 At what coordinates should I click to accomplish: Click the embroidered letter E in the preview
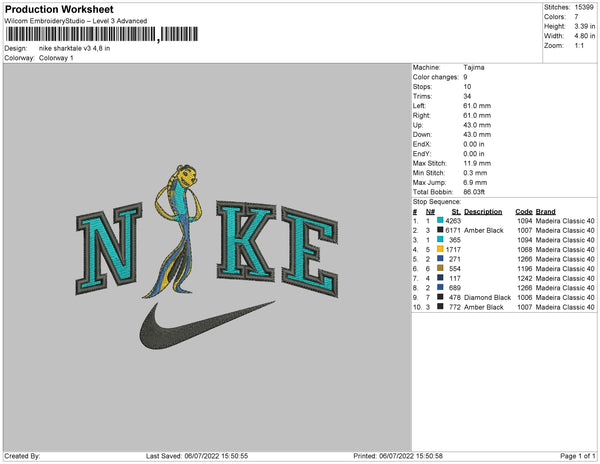tap(310, 252)
